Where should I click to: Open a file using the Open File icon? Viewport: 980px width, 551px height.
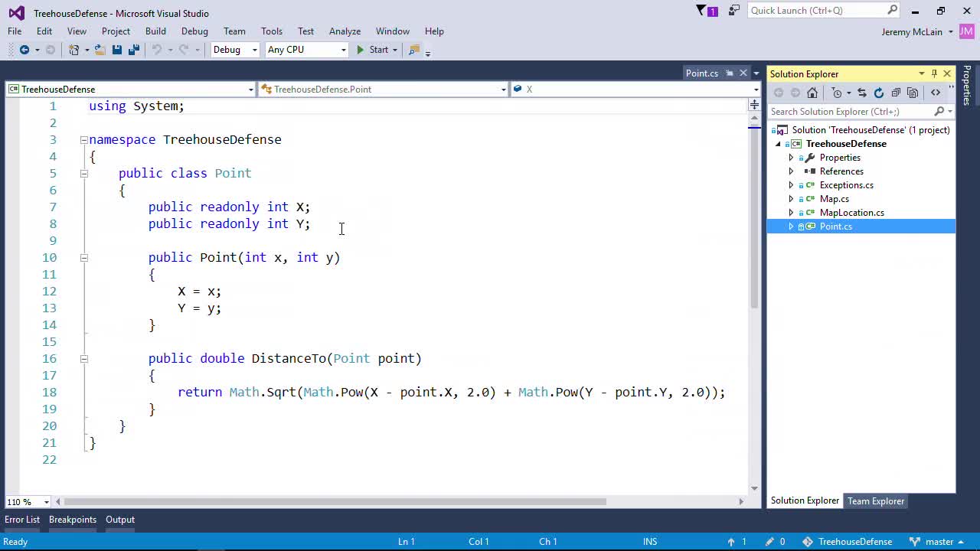click(x=99, y=49)
